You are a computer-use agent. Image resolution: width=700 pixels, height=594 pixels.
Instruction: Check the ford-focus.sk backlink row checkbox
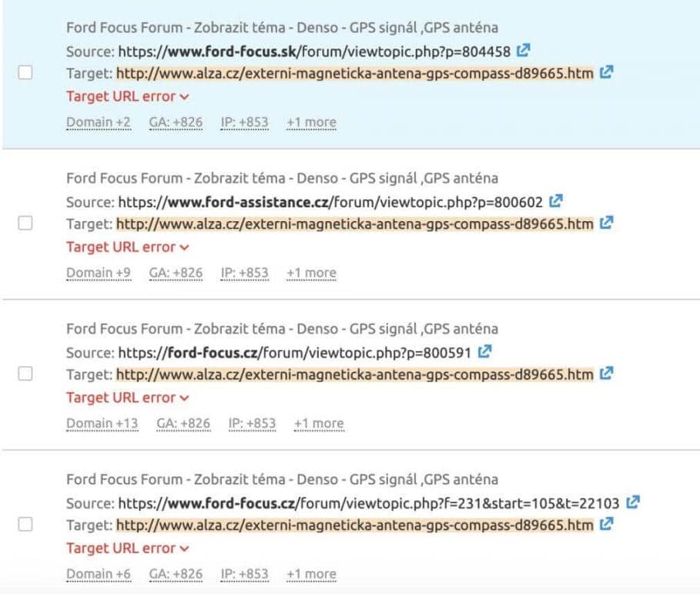(25, 72)
